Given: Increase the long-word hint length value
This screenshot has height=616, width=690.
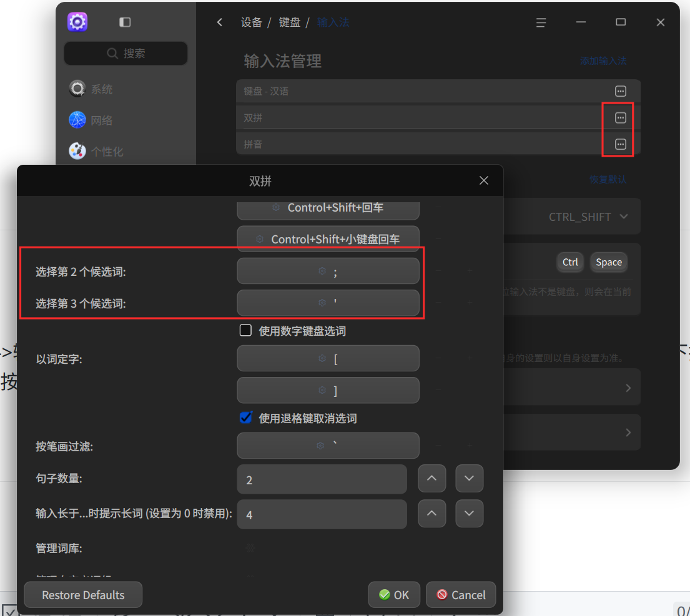Looking at the screenshot, I should coord(431,513).
